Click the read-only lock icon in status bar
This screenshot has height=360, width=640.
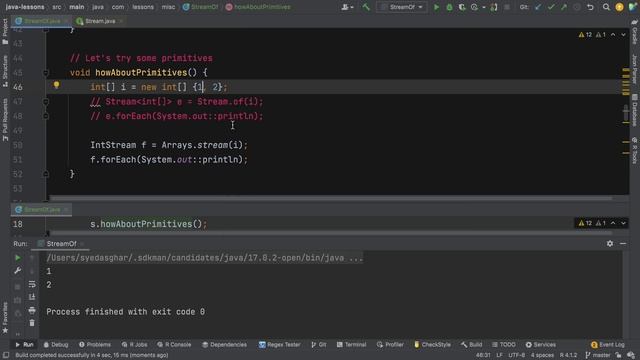point(618,355)
